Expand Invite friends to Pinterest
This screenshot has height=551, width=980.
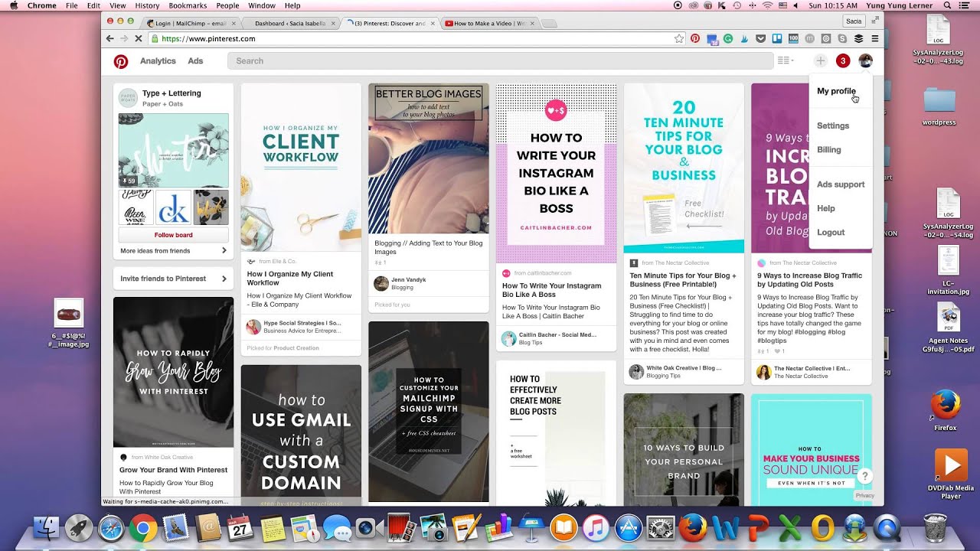(173, 279)
